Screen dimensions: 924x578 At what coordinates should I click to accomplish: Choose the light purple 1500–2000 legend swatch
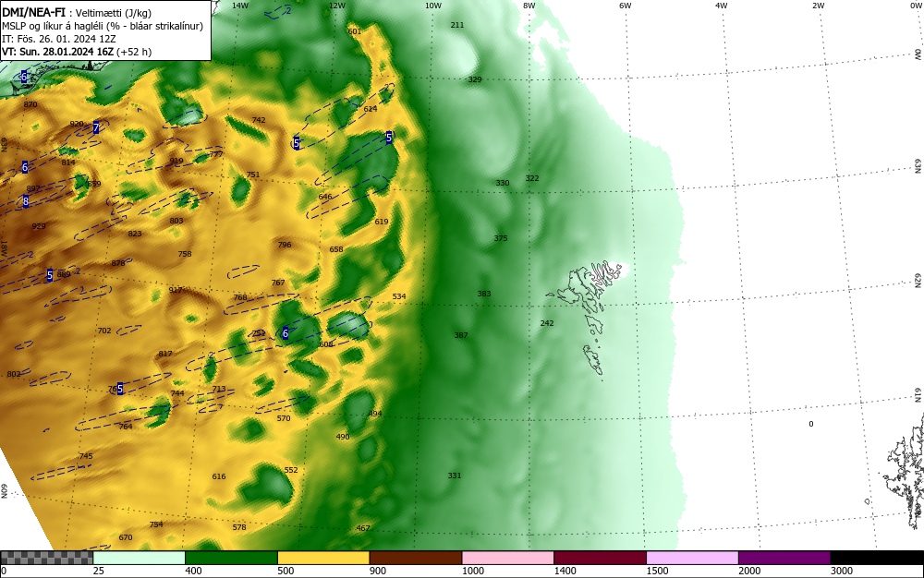click(x=692, y=558)
